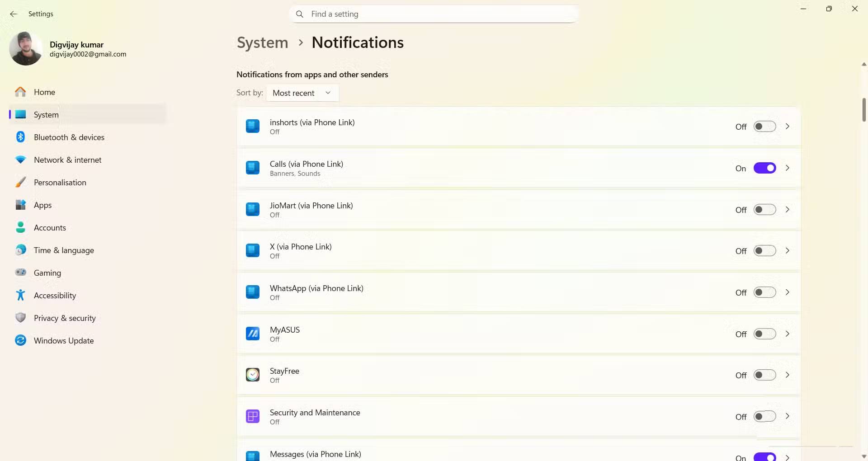Expand StayFree notification settings chevron
The image size is (868, 461).
(x=788, y=375)
